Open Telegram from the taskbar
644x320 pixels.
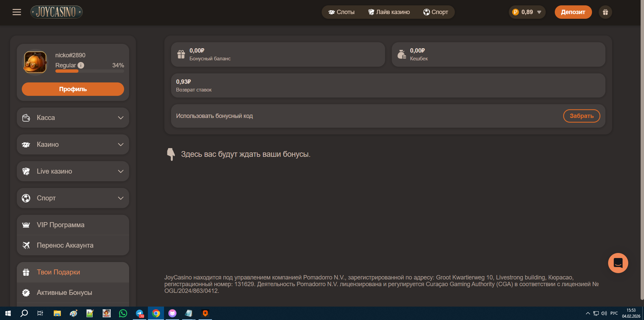coord(140,313)
